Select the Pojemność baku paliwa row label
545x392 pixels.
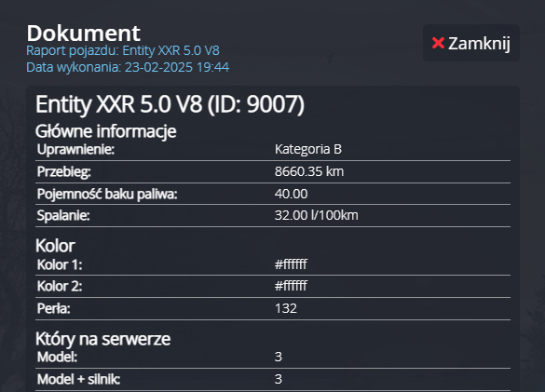pos(107,194)
